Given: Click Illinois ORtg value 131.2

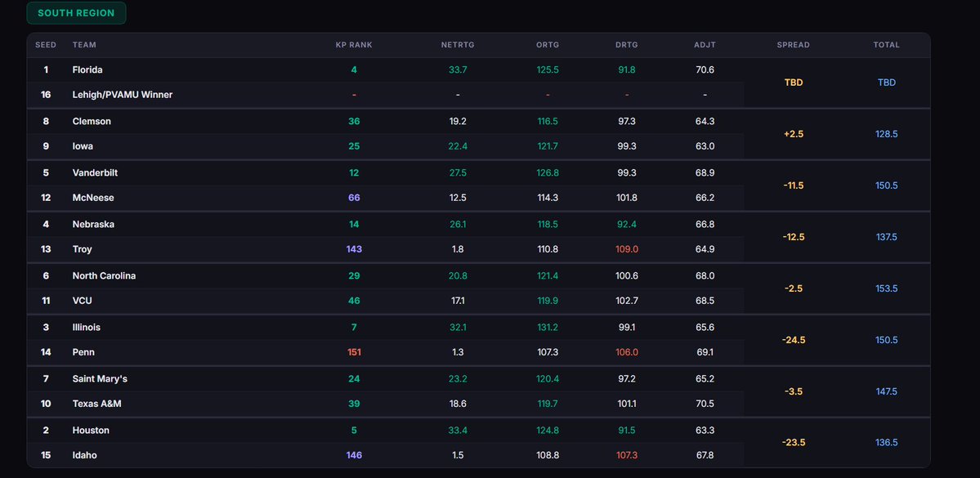Looking at the screenshot, I should [548, 328].
